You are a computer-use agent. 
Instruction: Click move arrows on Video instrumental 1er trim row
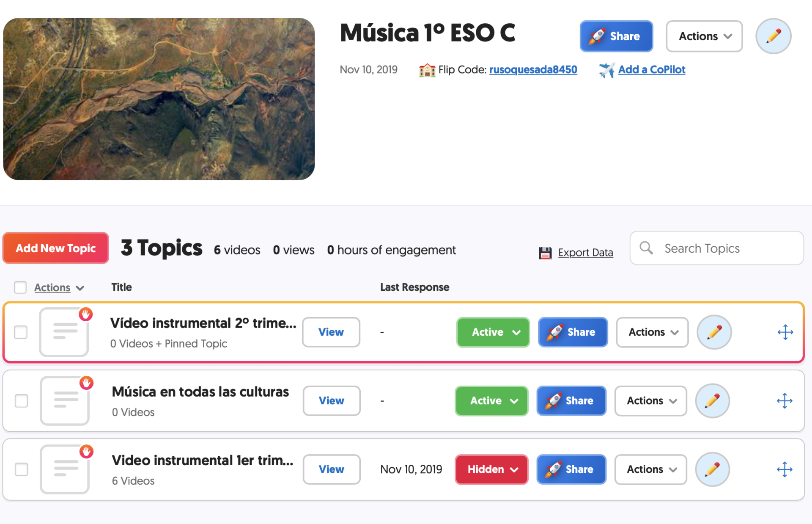[785, 469]
